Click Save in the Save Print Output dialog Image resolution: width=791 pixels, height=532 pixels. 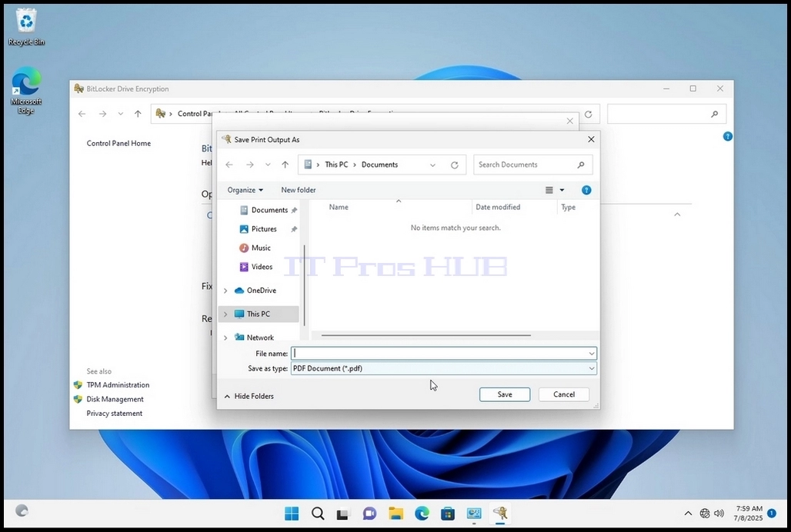pyautogui.click(x=505, y=394)
